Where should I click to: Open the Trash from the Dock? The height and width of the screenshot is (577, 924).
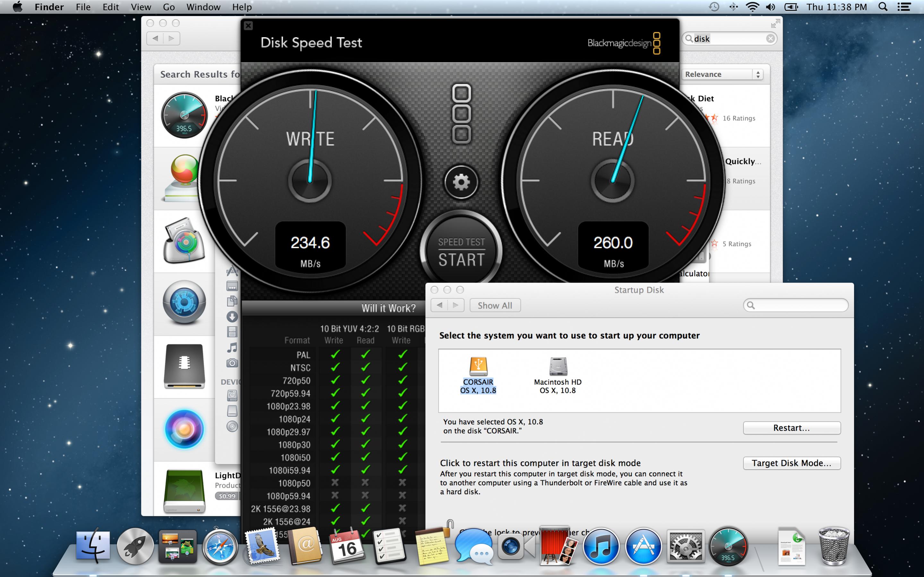tap(834, 546)
